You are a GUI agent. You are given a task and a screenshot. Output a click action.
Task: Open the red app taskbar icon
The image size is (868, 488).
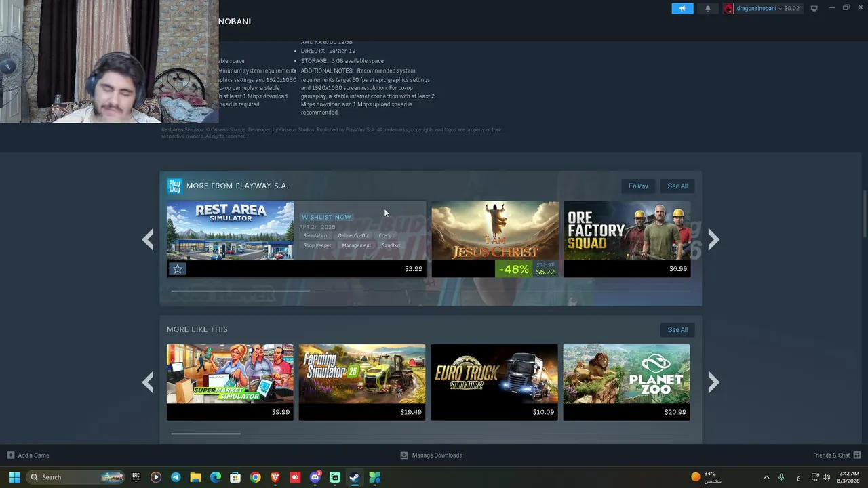point(295,477)
